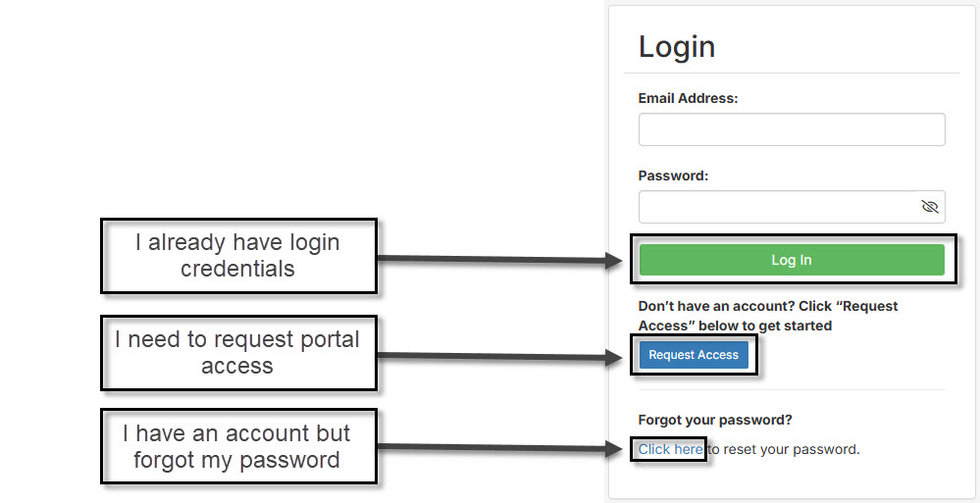Select the "I already have login credentials" box
The image size is (980, 503).
point(238,255)
